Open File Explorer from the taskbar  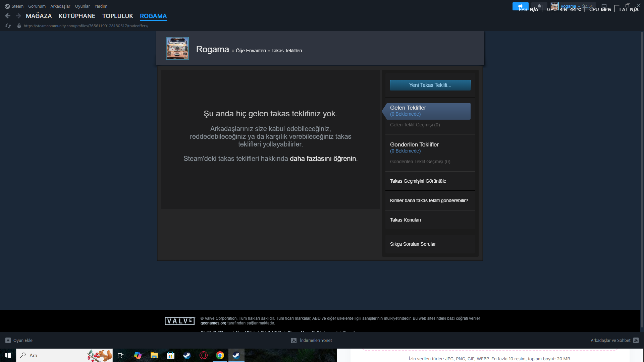(x=154, y=355)
